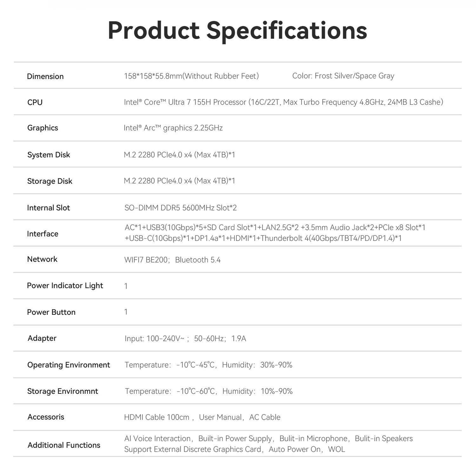Click the HDMI Cable 100cm accessory text
The height and width of the screenshot is (476, 476).
pyautogui.click(x=156, y=417)
